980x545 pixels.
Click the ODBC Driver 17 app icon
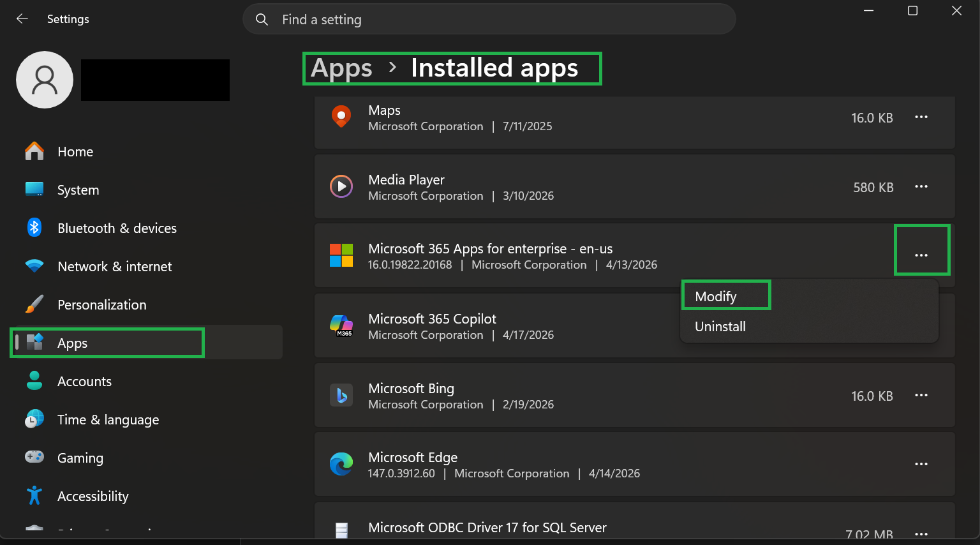[341, 530]
